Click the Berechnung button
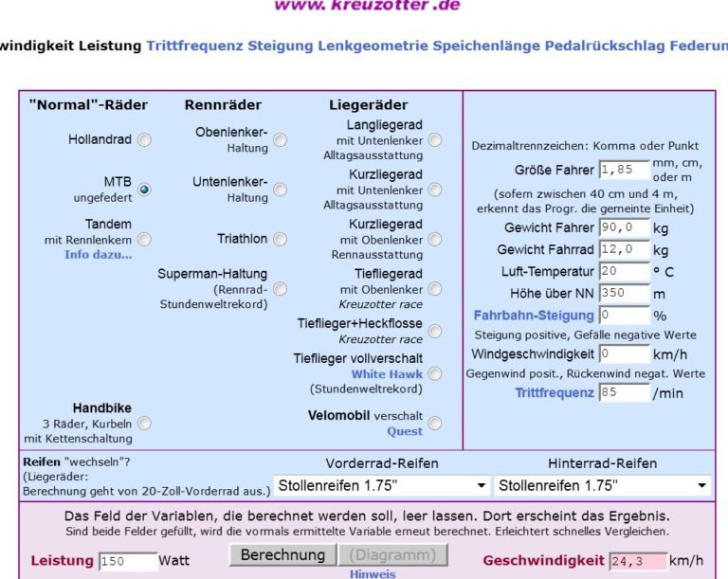728x579 pixels. tap(282, 555)
